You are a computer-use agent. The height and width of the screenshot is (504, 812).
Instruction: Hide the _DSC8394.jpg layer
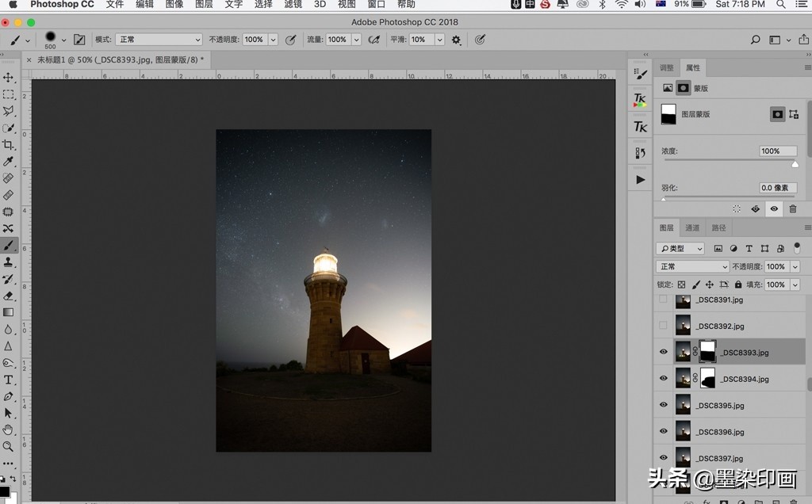click(x=664, y=379)
